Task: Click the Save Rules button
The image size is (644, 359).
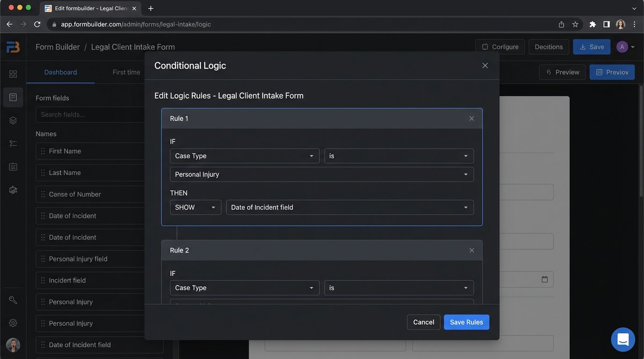Action: click(x=466, y=322)
